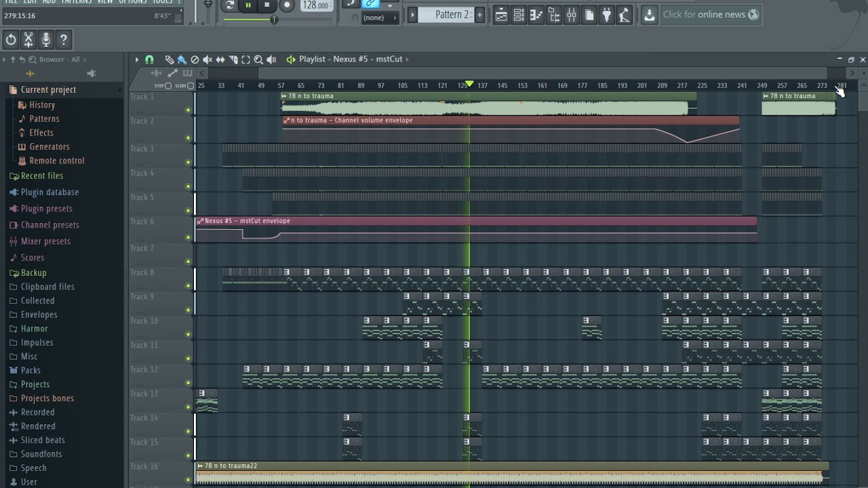Mute Track 16 using its green light
Viewport: 868px width, 488px height.
(x=189, y=480)
